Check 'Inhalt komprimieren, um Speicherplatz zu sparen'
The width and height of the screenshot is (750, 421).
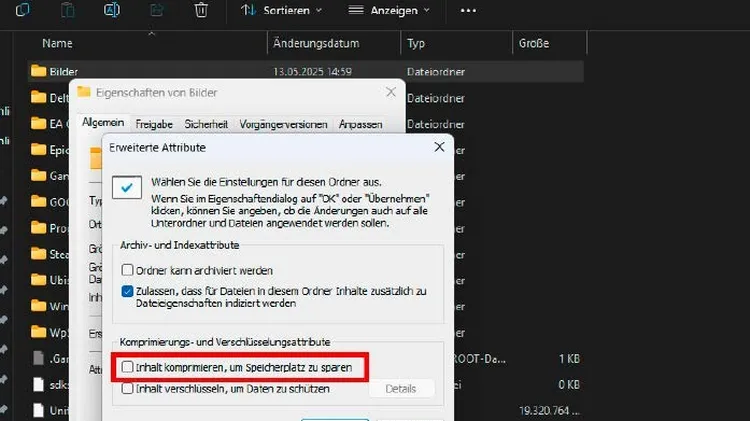click(127, 368)
